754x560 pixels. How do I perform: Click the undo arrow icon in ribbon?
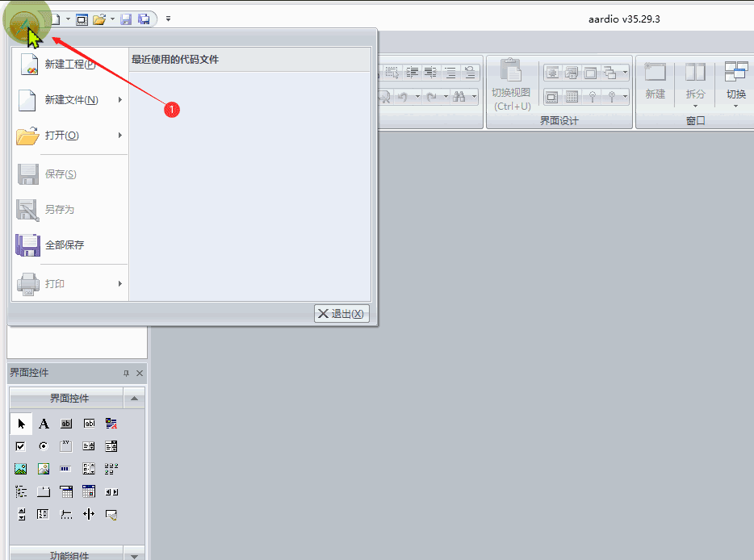click(403, 97)
